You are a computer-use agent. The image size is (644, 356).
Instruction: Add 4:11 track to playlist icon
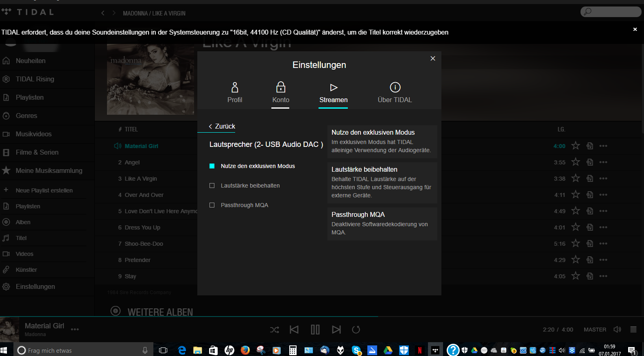[590, 194]
